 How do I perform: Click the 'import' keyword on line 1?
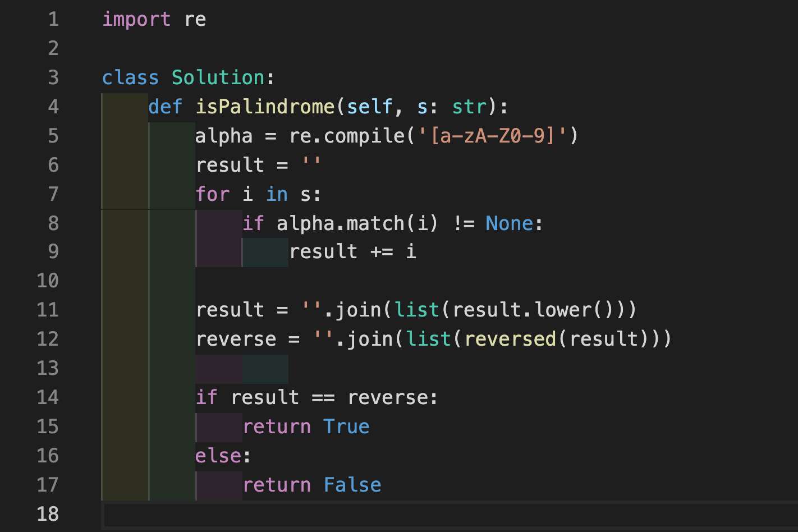click(136, 20)
